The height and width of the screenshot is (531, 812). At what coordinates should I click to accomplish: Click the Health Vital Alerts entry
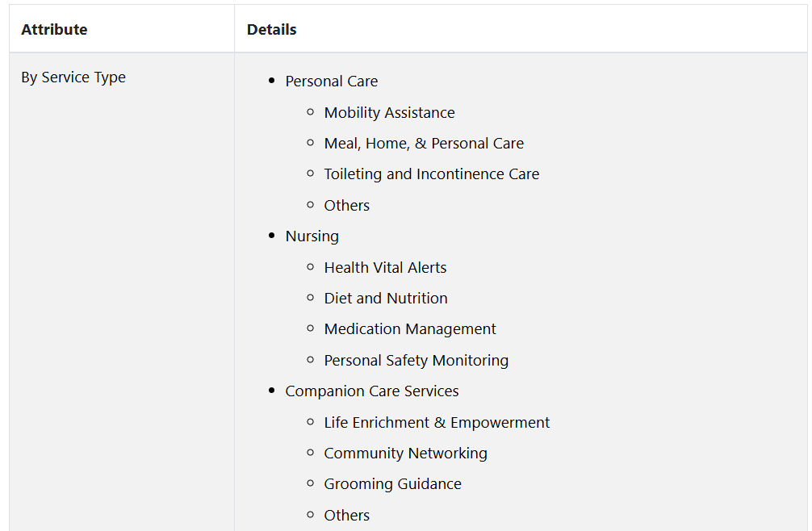(385, 268)
